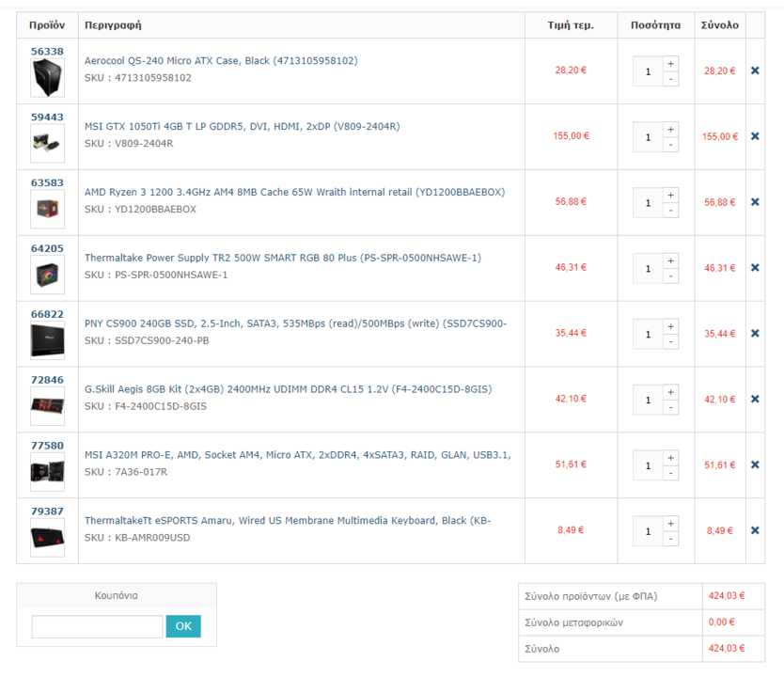Screen dimensions: 784x677
Task: Remove G.Skill Aegis RAM from cart
Action: 755,399
